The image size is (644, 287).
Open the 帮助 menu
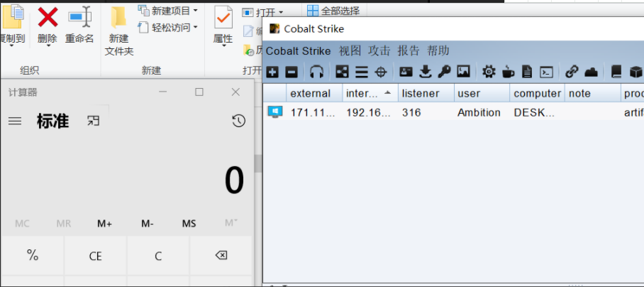[x=438, y=51]
